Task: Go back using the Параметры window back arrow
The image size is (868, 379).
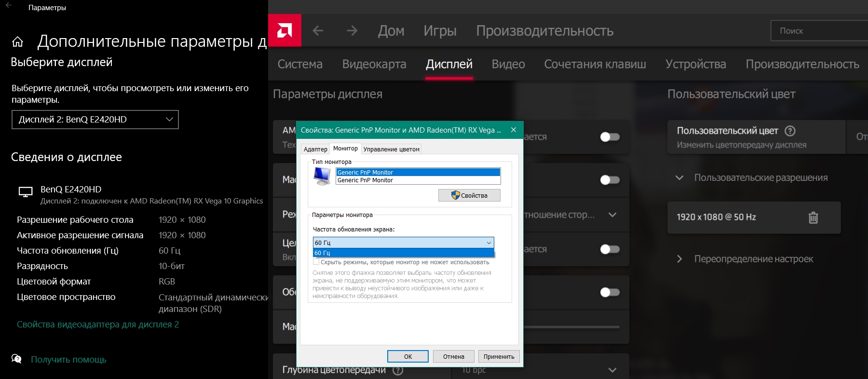Action: [9, 6]
